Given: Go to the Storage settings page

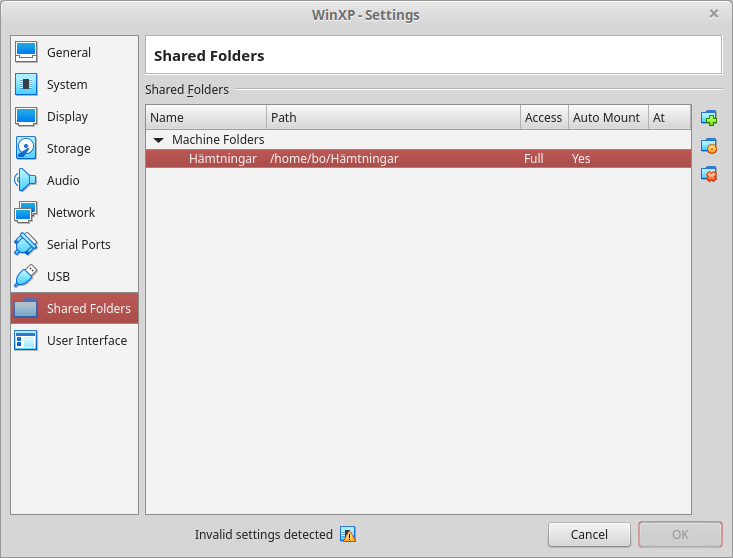Looking at the screenshot, I should (x=74, y=148).
